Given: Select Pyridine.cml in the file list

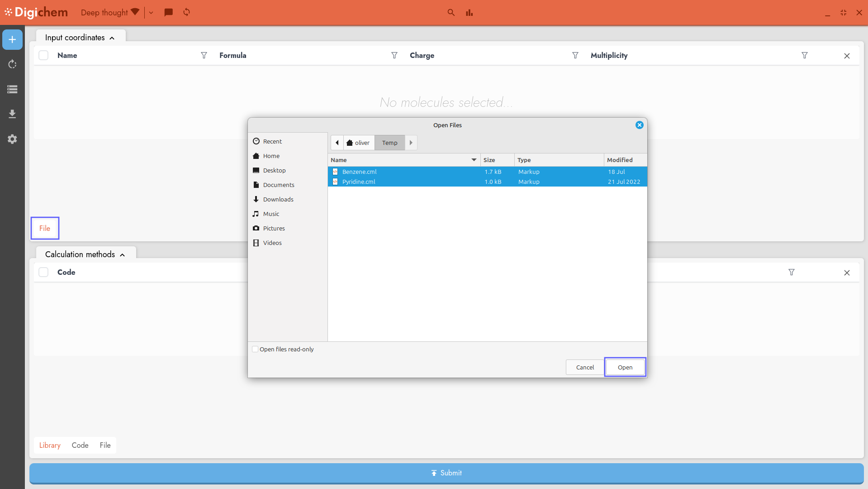Looking at the screenshot, I should (x=359, y=182).
